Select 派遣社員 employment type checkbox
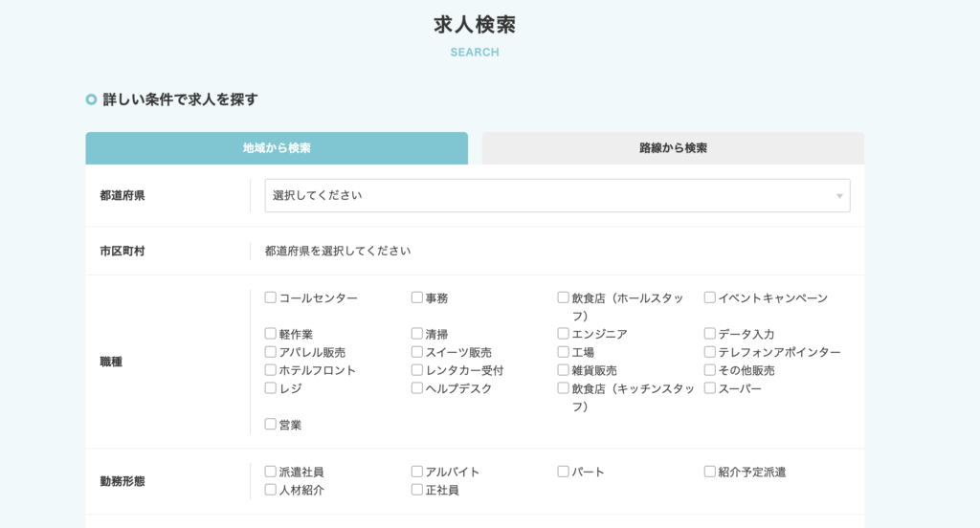980x528 pixels. 271,472
